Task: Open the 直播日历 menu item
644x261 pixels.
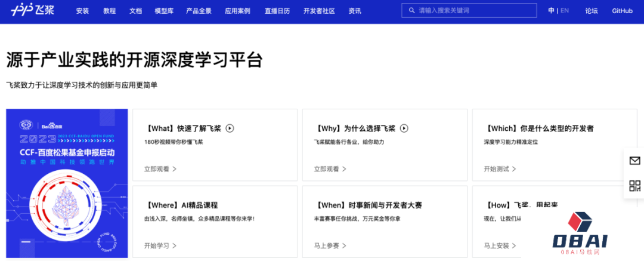Action: click(277, 11)
